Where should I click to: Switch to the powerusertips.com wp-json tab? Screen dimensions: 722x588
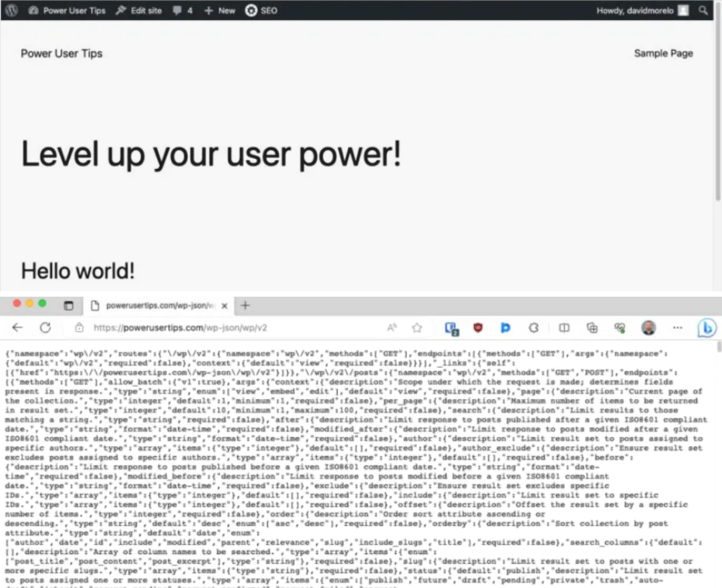(x=160, y=305)
